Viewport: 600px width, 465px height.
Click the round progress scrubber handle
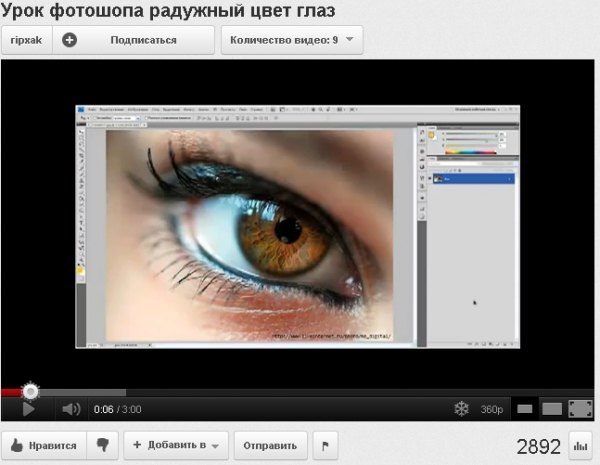click(x=30, y=392)
